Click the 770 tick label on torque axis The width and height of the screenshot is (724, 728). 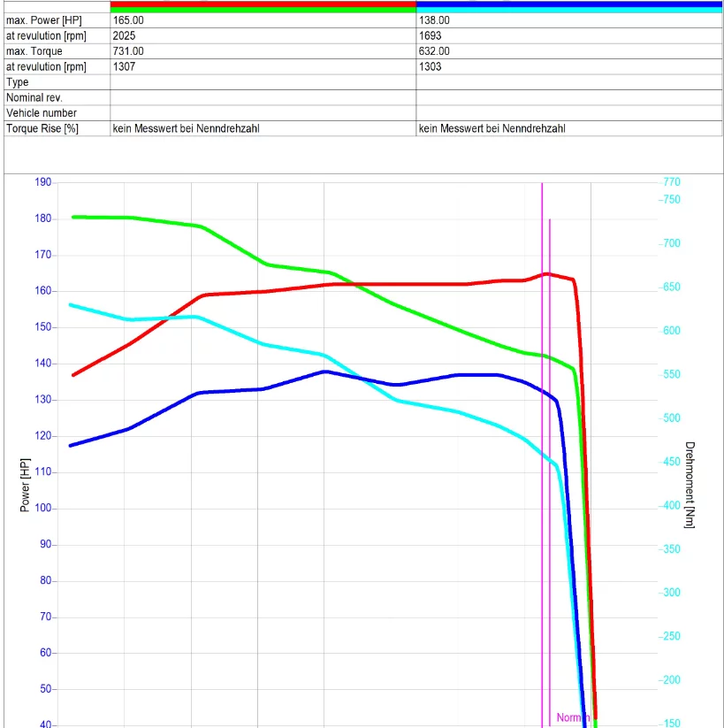coord(671,182)
